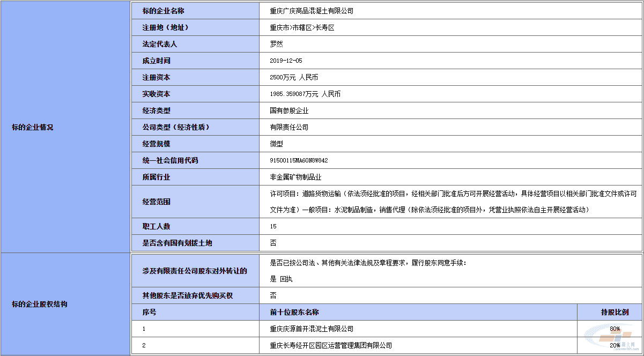
Task: Click the 序号 column header
Action: click(149, 312)
